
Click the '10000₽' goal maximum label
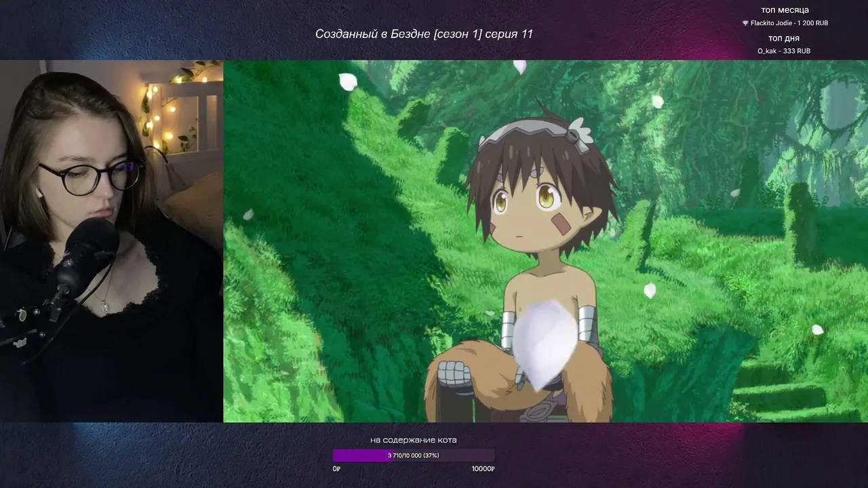pos(484,468)
